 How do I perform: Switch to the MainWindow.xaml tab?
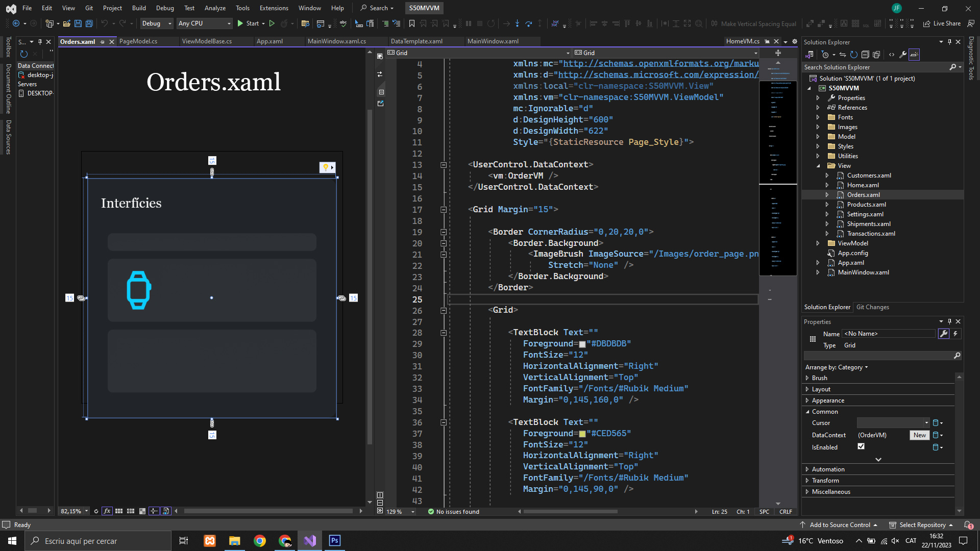[x=493, y=41]
